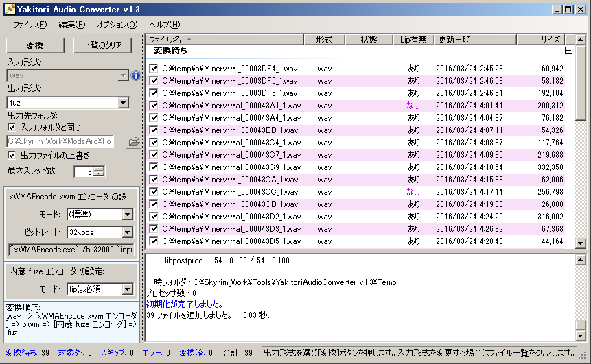This screenshot has height=364, width=591.
Task: Uncheck file al_000043D5_1.wav checkbox
Action: (153, 241)
